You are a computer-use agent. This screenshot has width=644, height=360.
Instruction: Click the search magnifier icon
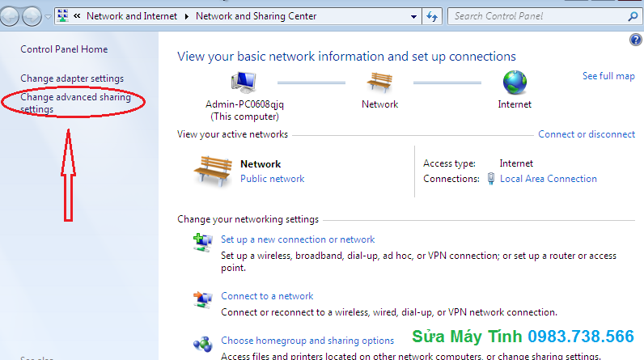[633, 16]
